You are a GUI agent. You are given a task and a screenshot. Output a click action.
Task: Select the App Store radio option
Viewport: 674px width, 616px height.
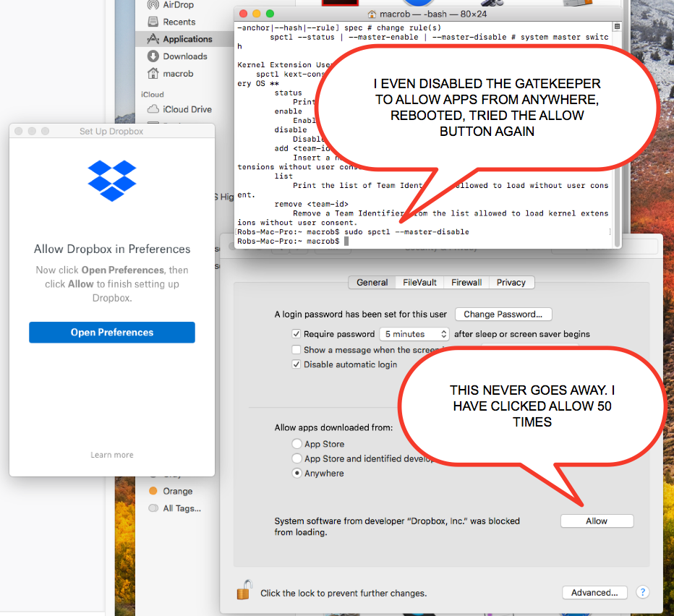297,444
